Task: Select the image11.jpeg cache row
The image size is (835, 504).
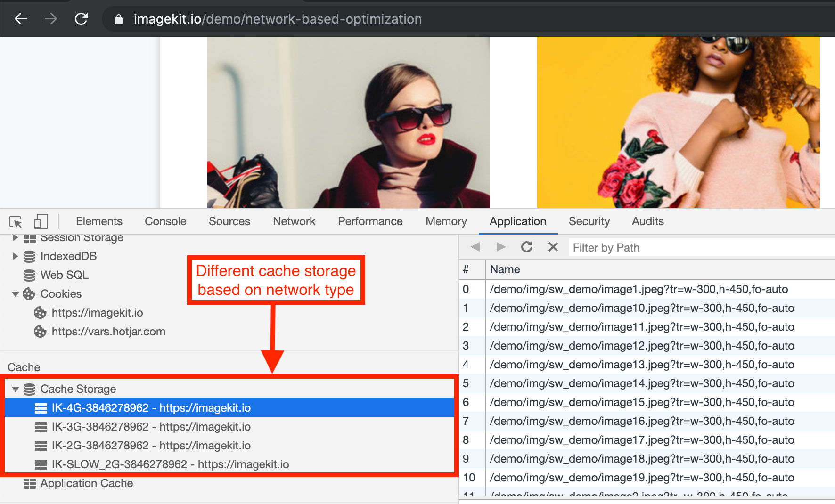Action: (647, 327)
